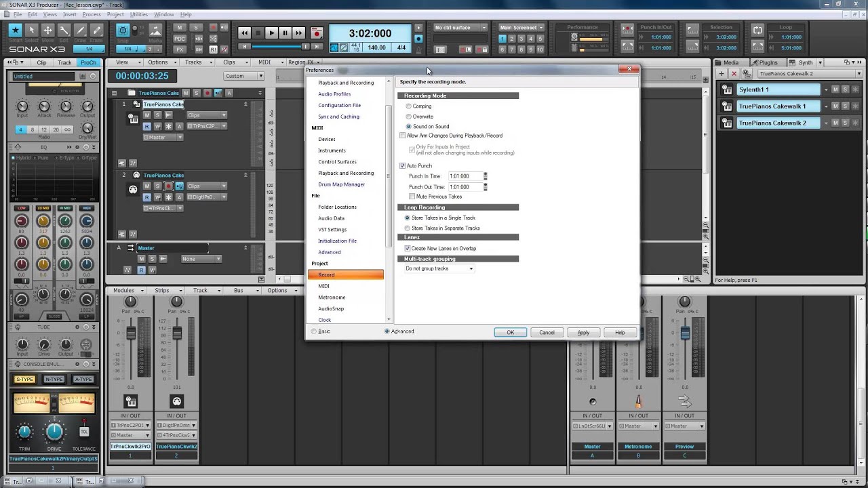
Task: Fast forward the transport
Action: click(298, 33)
